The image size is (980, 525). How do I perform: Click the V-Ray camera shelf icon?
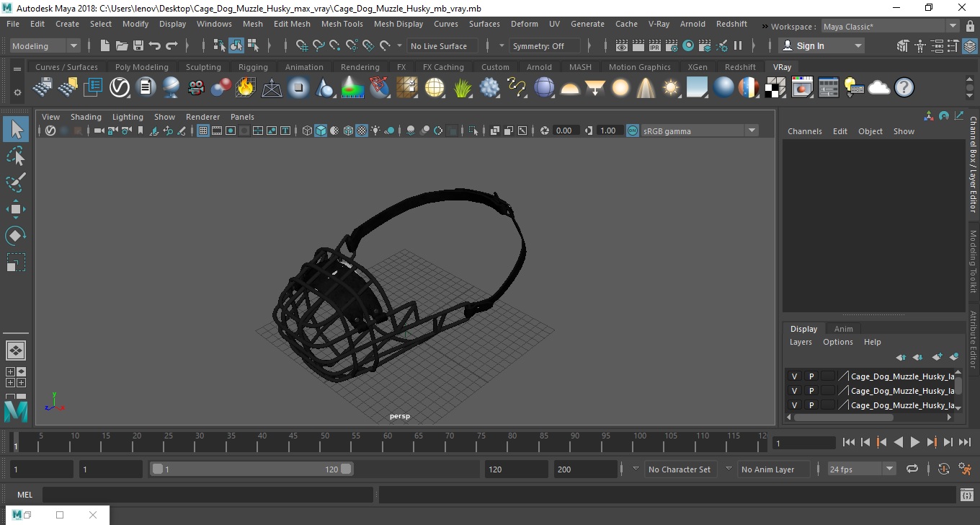click(196, 88)
